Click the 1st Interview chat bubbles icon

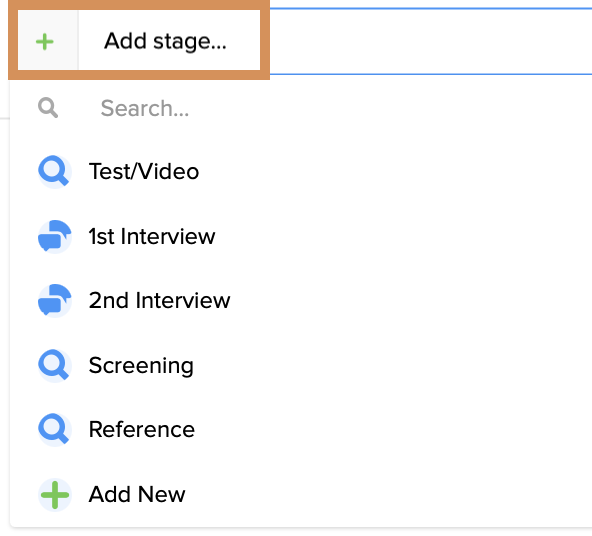(54, 236)
